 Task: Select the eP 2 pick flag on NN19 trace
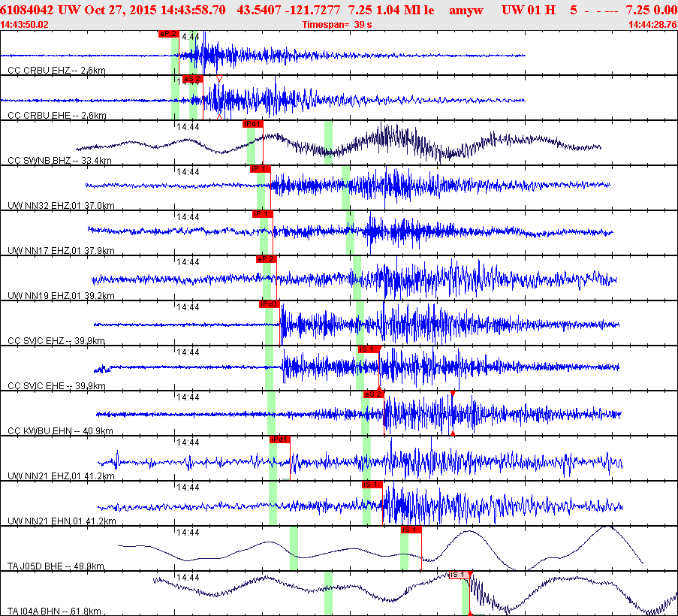(267, 259)
